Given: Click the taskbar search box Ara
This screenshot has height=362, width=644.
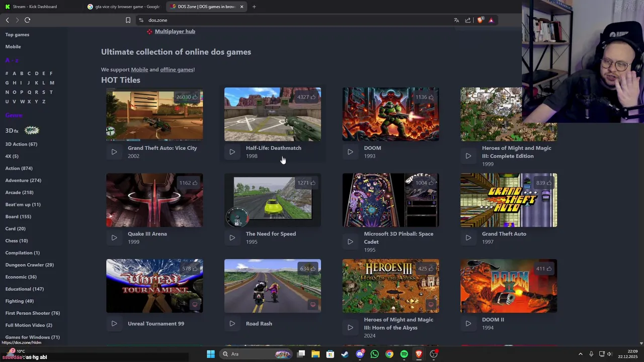Looking at the screenshot, I should [x=257, y=354].
